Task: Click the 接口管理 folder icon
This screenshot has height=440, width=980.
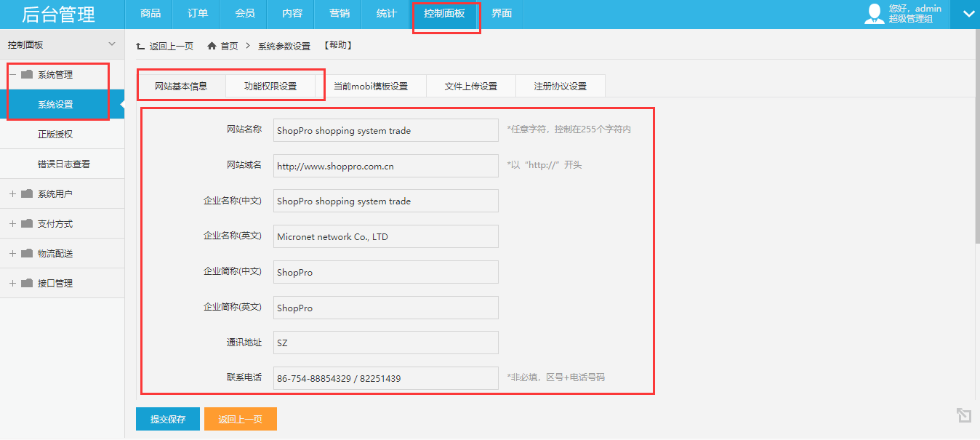Action: tap(27, 283)
